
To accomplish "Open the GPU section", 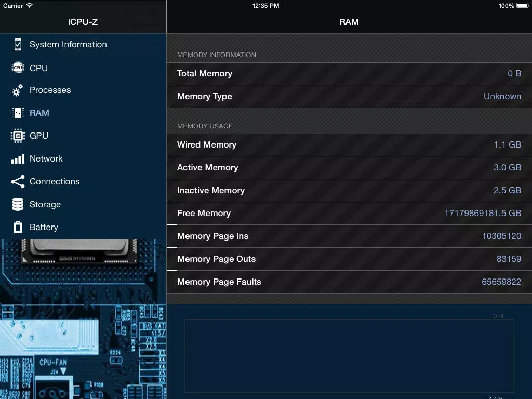I will tap(39, 136).
